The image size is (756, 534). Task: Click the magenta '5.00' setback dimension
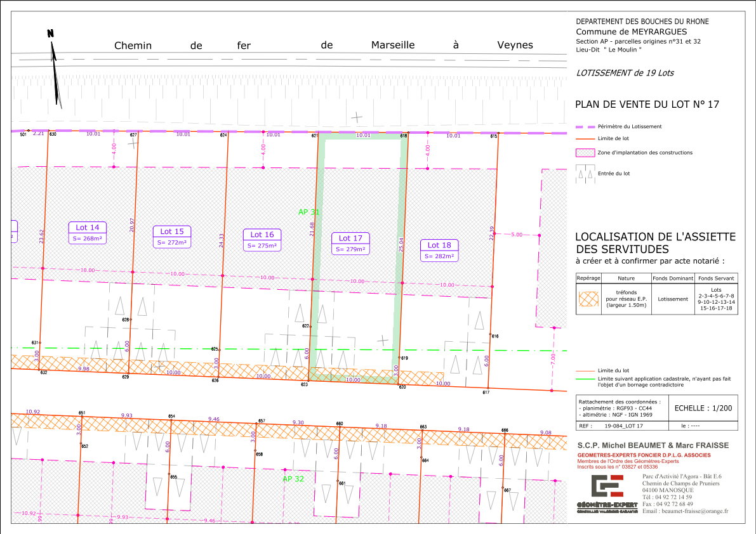click(x=516, y=235)
